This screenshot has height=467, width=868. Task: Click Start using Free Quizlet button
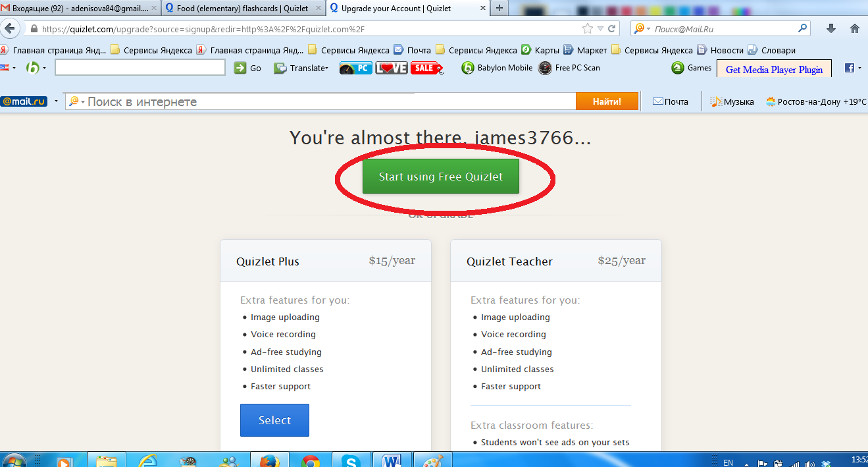[441, 177]
